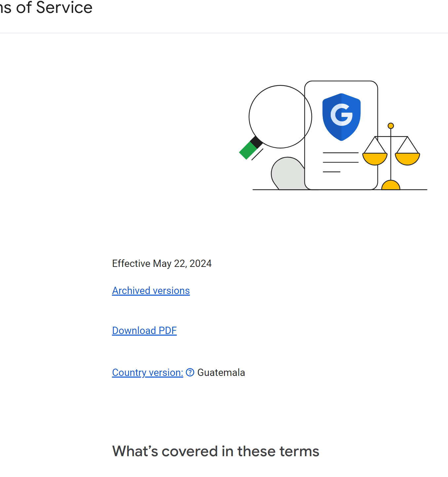Click the magnifying glass lens
This screenshot has height=477, width=448.
(280, 117)
